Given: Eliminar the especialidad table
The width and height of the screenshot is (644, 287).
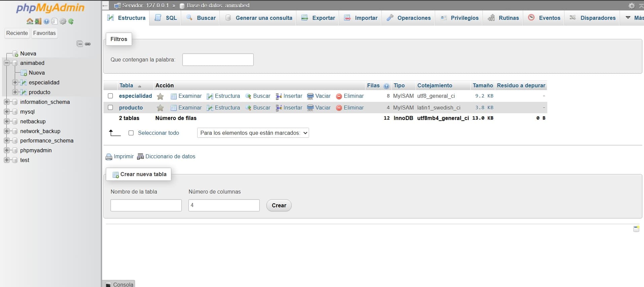Looking at the screenshot, I should click(x=350, y=96).
